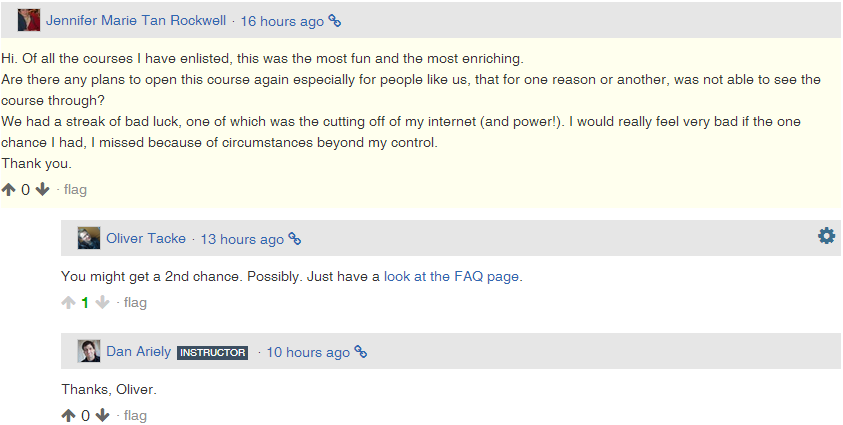843x425 pixels.
Task: Copy permalink icon beside 16 hours ago
Action: pyautogui.click(x=334, y=21)
